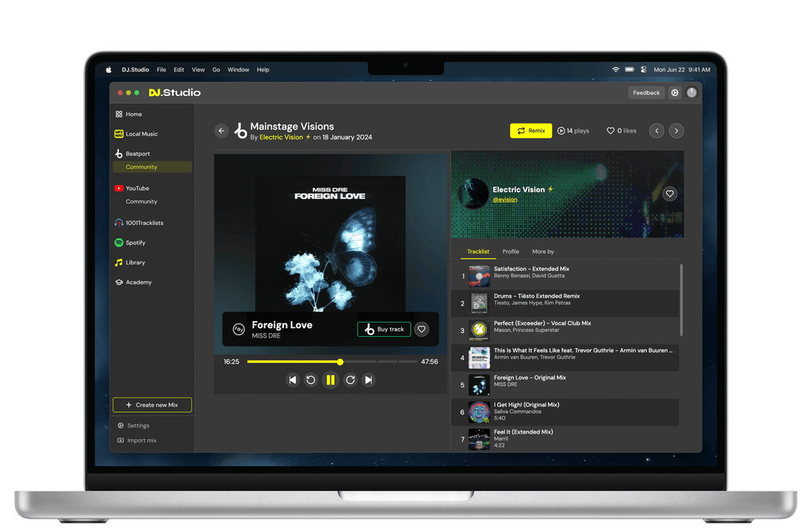Click the Satisfaction track thumbnail
Image resolution: width=812 pixels, height=528 pixels.
479,277
